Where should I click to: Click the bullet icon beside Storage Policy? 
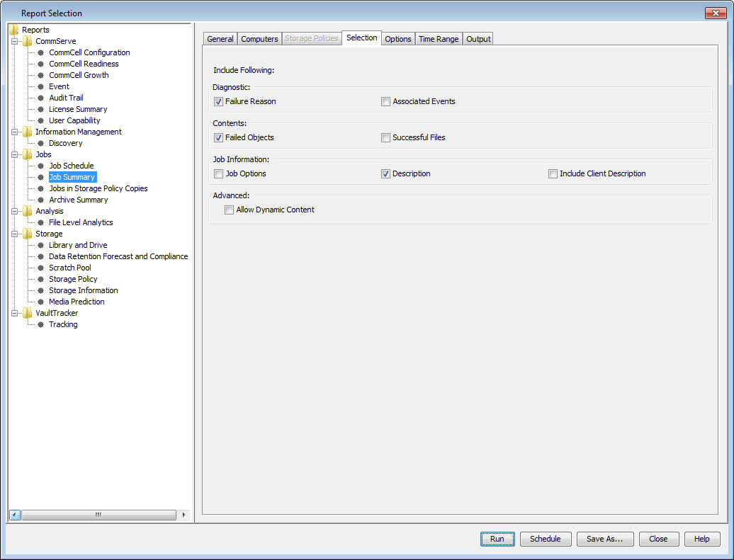tap(40, 280)
